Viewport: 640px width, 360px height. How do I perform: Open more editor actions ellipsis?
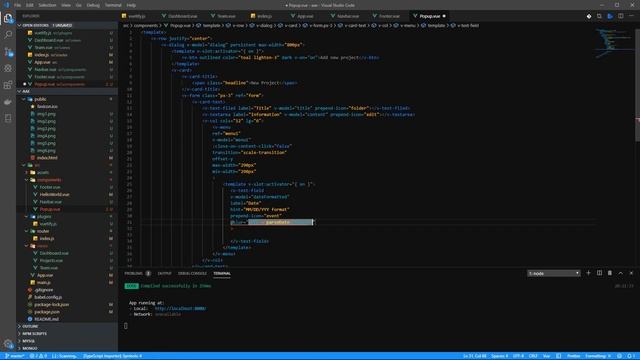631,16
